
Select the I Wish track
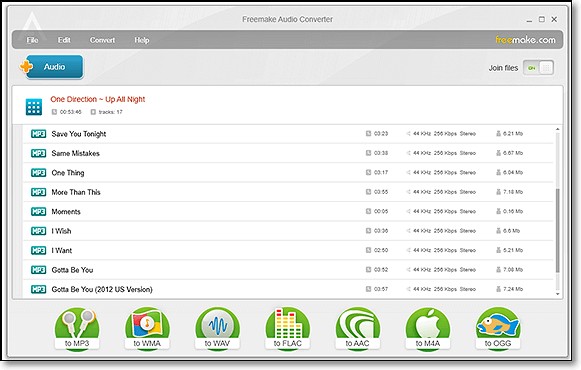(x=288, y=231)
